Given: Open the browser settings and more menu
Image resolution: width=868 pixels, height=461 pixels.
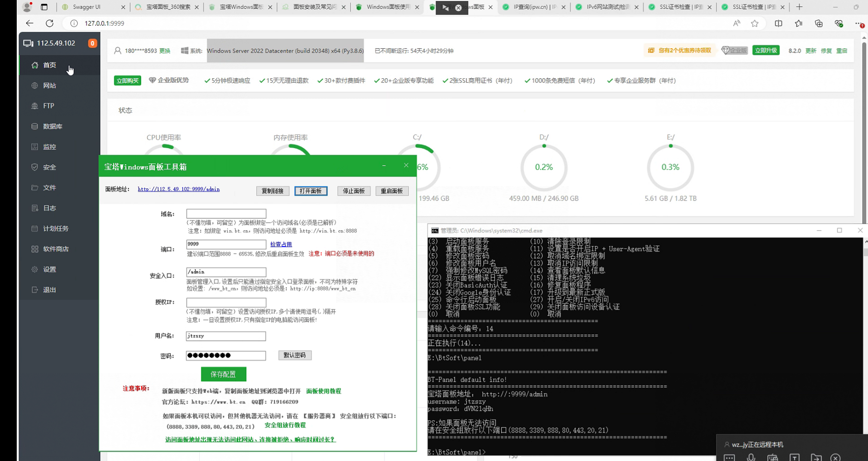Looking at the screenshot, I should (859, 23).
